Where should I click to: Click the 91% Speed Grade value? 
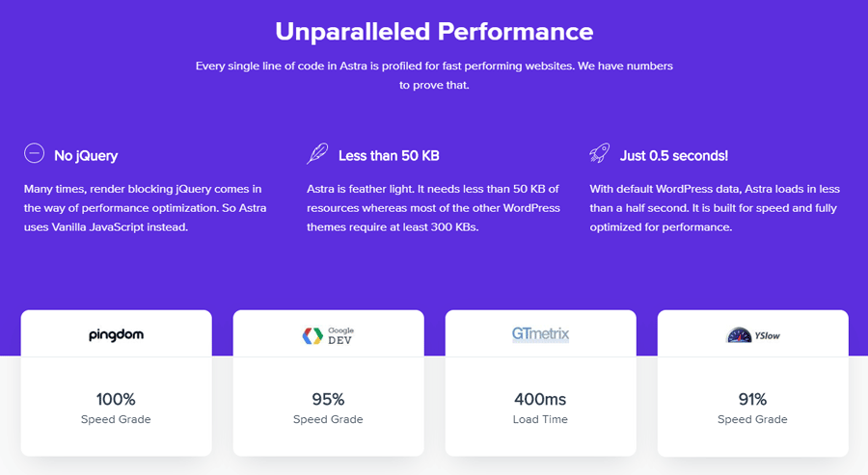click(x=752, y=399)
